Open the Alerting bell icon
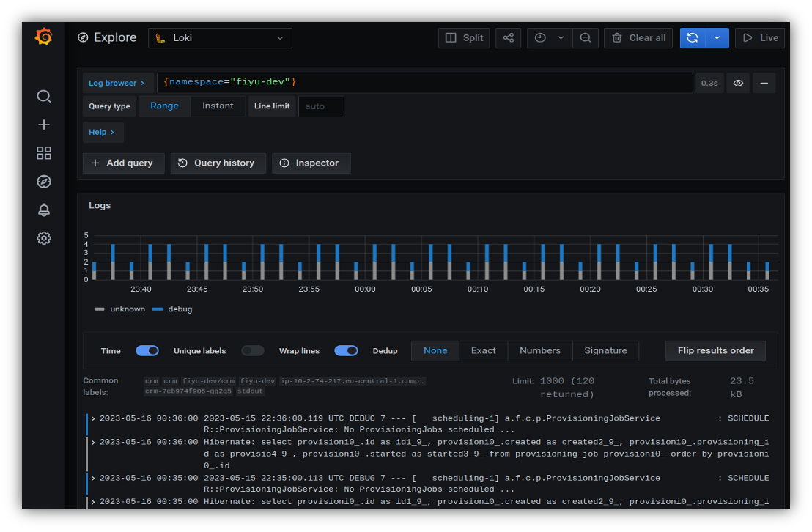This screenshot has height=532, width=812. pyautogui.click(x=44, y=210)
